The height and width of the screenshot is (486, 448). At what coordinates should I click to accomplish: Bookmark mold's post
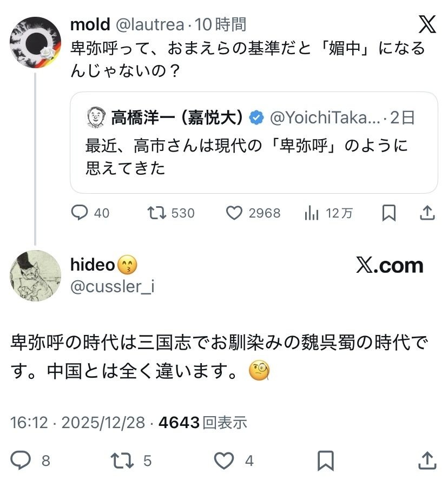388,213
